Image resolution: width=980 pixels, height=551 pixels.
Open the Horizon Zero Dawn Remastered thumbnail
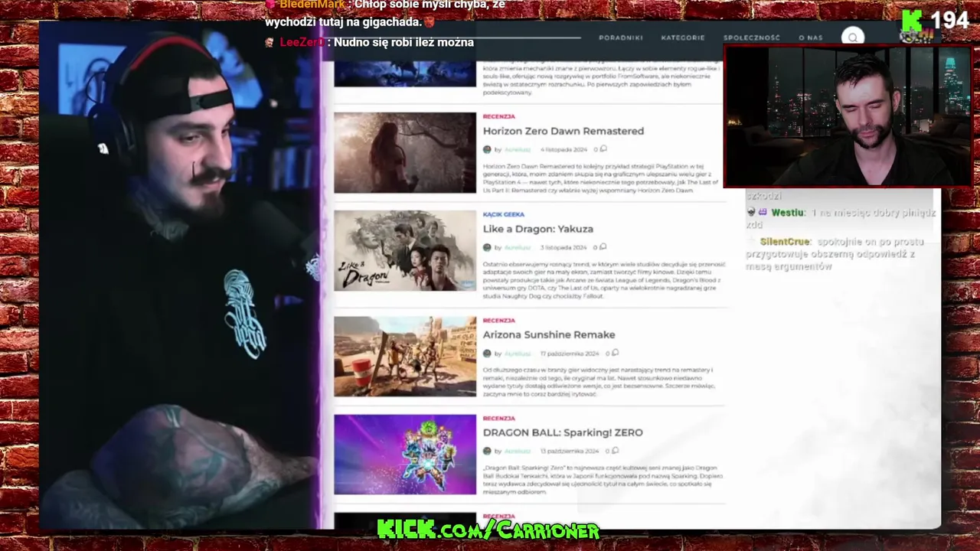click(x=405, y=152)
